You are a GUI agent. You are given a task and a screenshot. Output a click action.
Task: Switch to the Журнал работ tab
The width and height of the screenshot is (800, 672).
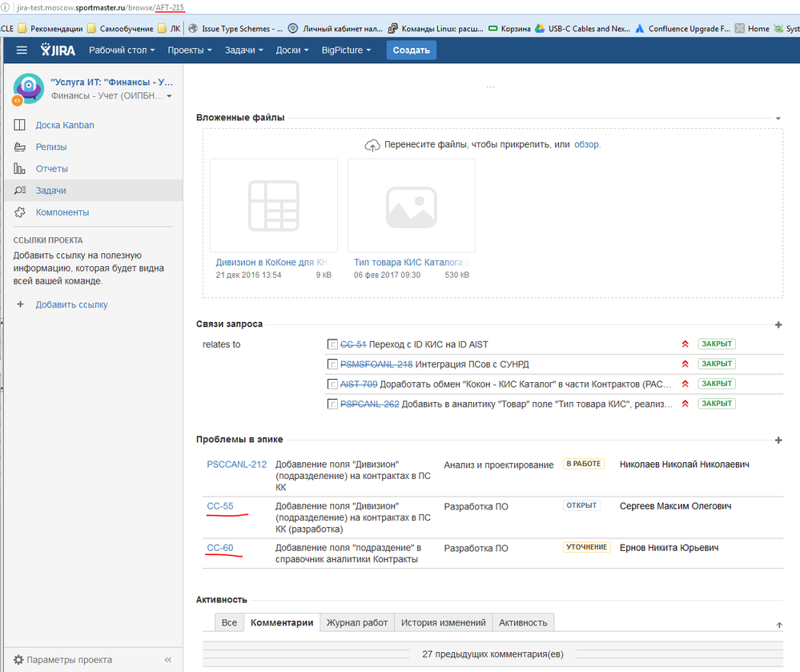pyautogui.click(x=357, y=622)
